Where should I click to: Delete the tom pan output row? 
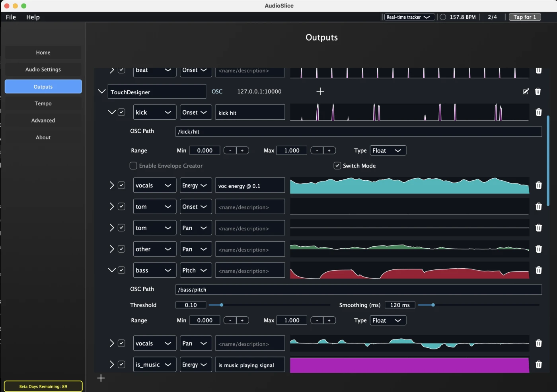[539, 228]
